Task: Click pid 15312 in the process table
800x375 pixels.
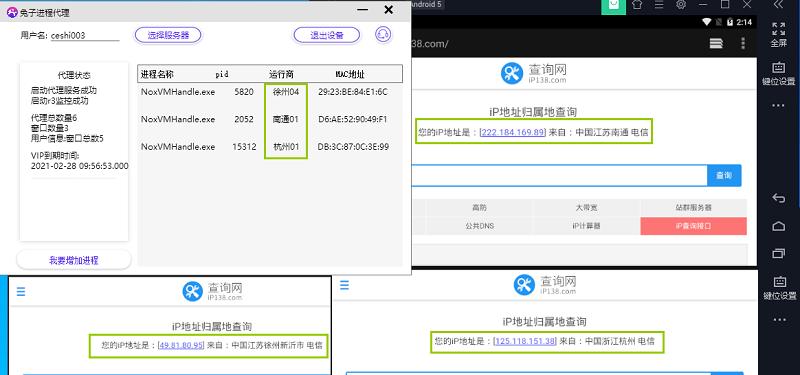Action: [244, 147]
